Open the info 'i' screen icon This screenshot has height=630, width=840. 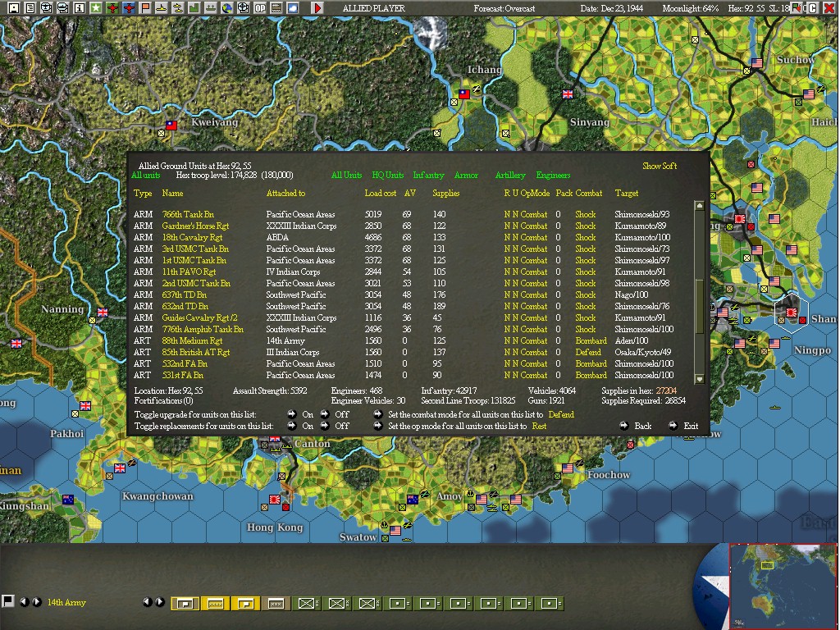[x=80, y=7]
